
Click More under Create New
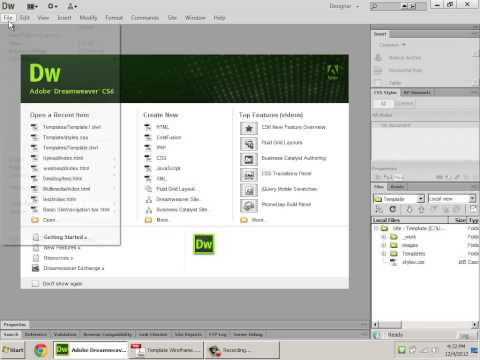click(x=162, y=220)
